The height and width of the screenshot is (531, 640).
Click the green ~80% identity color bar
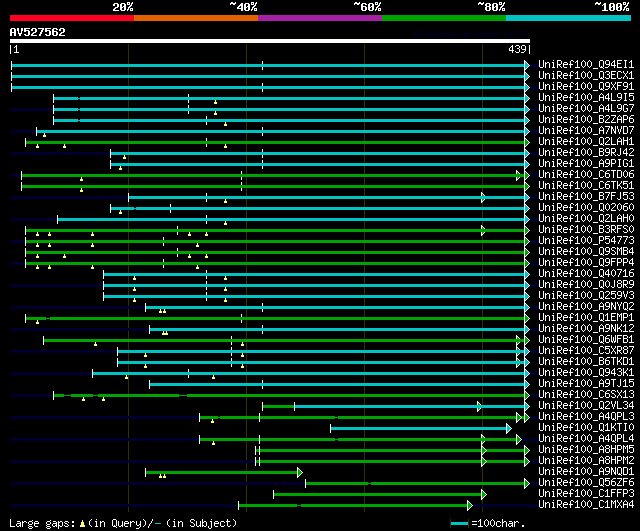point(444,18)
